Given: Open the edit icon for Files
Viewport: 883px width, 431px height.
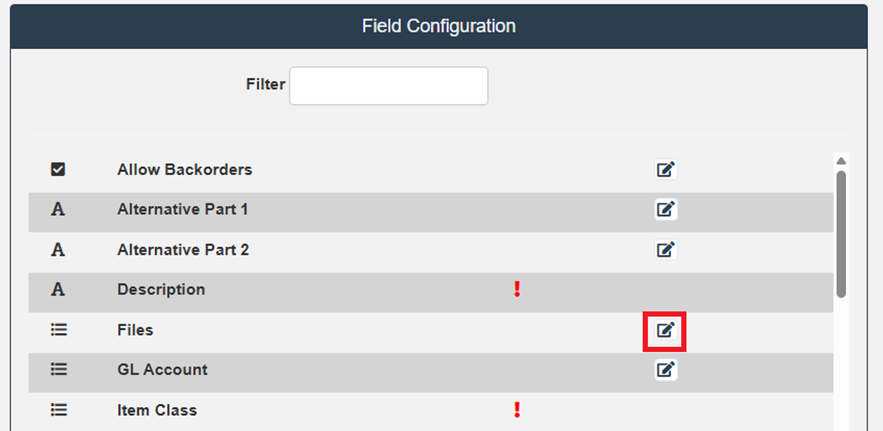Looking at the screenshot, I should point(665,330).
